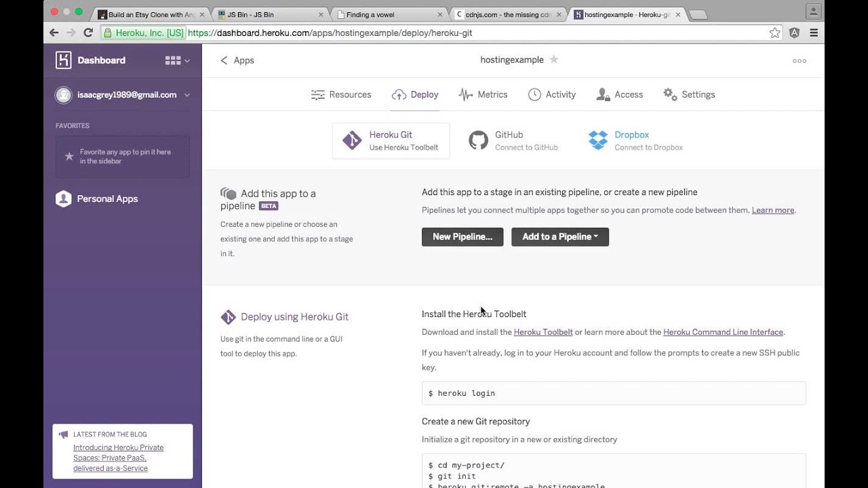Screen dimensions: 868x488
Task: Click the GitHub octocat icon
Action: [x=478, y=140]
